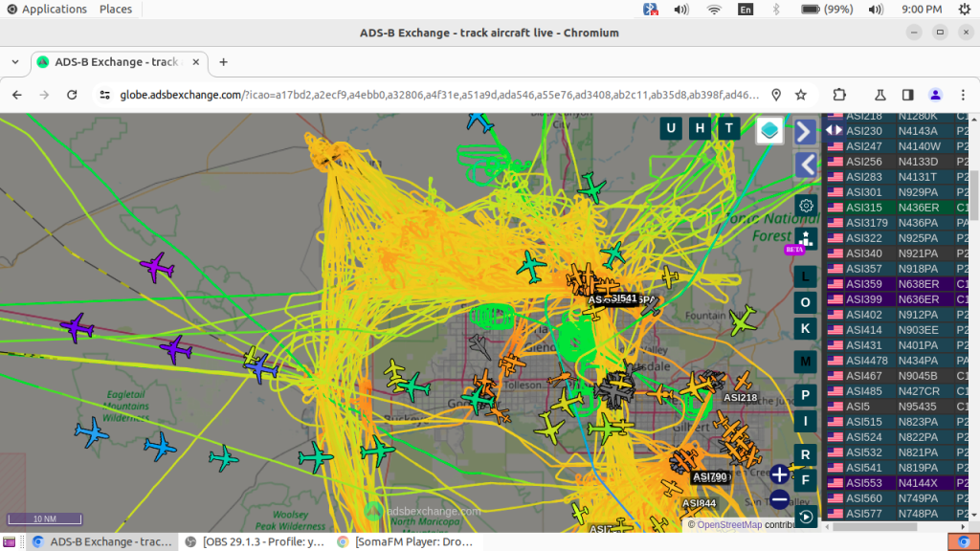Open the En keyboard layout indicator
980x551 pixels.
(x=745, y=10)
